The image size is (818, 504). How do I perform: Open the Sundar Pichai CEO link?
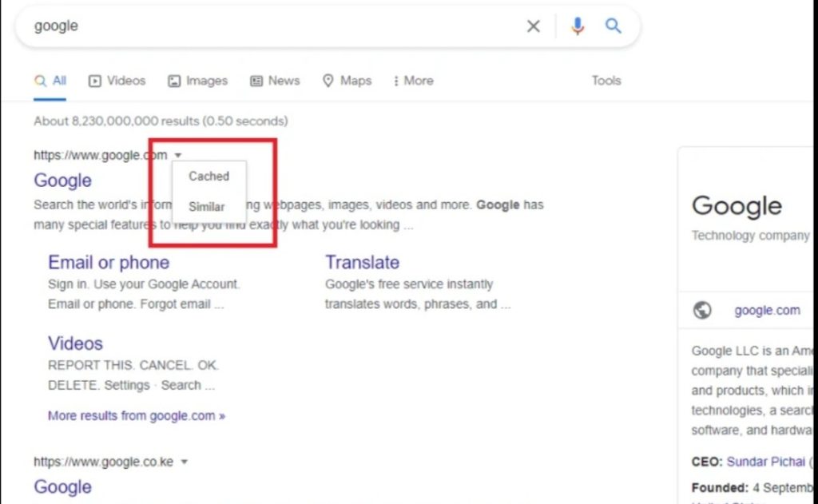766,462
